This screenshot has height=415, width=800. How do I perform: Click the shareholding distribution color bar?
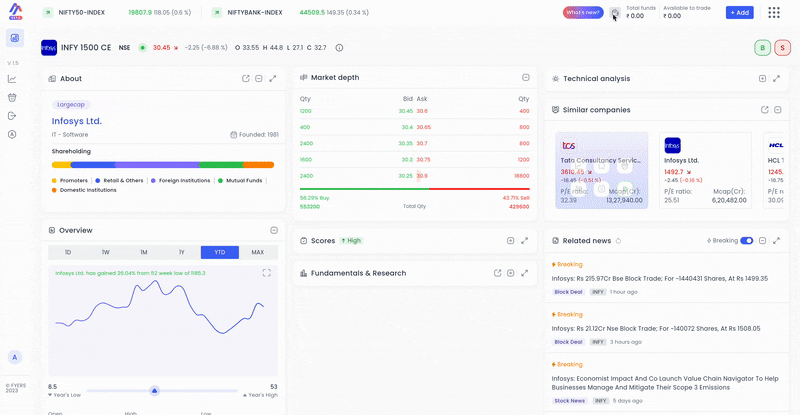coord(163,165)
